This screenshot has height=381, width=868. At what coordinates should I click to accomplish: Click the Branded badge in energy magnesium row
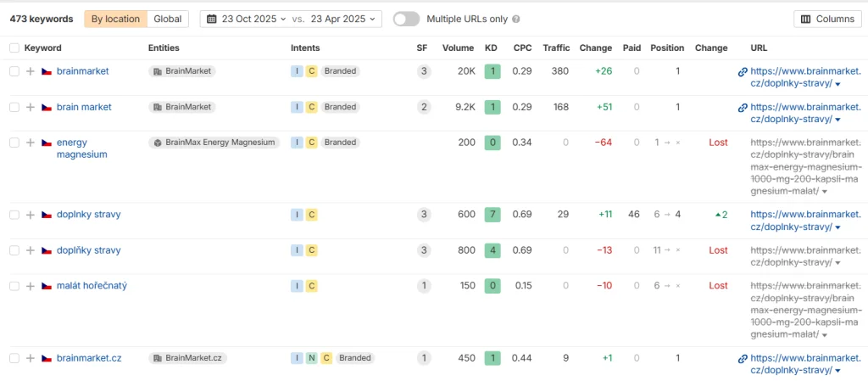(340, 143)
